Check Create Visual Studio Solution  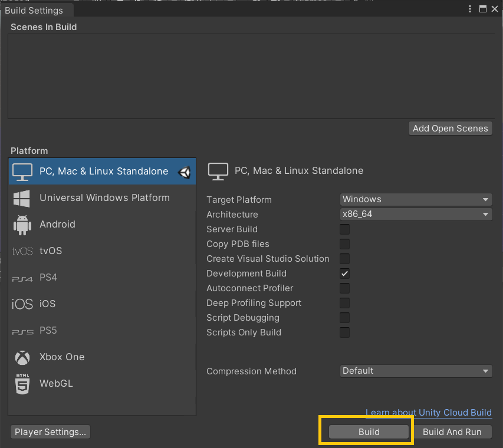pyautogui.click(x=344, y=259)
